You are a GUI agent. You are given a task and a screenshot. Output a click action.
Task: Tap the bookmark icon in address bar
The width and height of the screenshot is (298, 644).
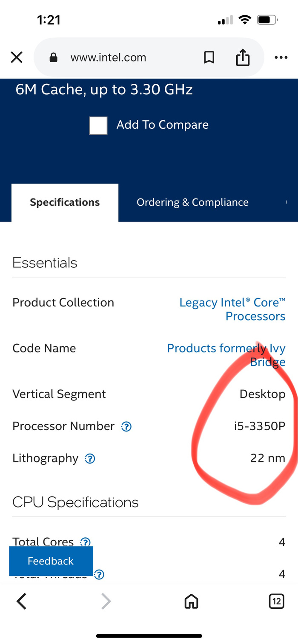[x=209, y=57]
